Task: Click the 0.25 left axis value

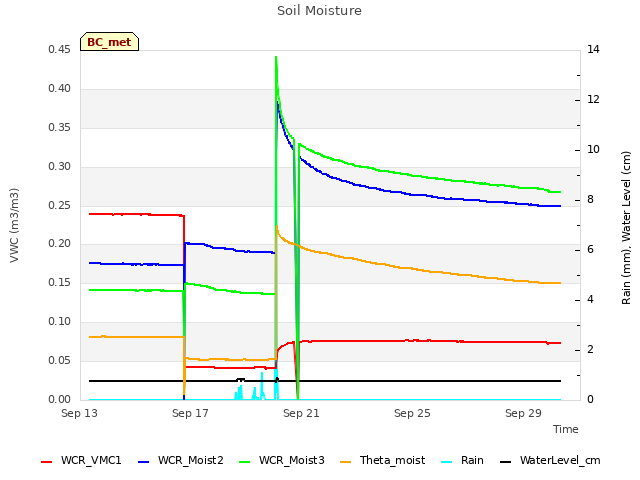Action: click(60, 205)
